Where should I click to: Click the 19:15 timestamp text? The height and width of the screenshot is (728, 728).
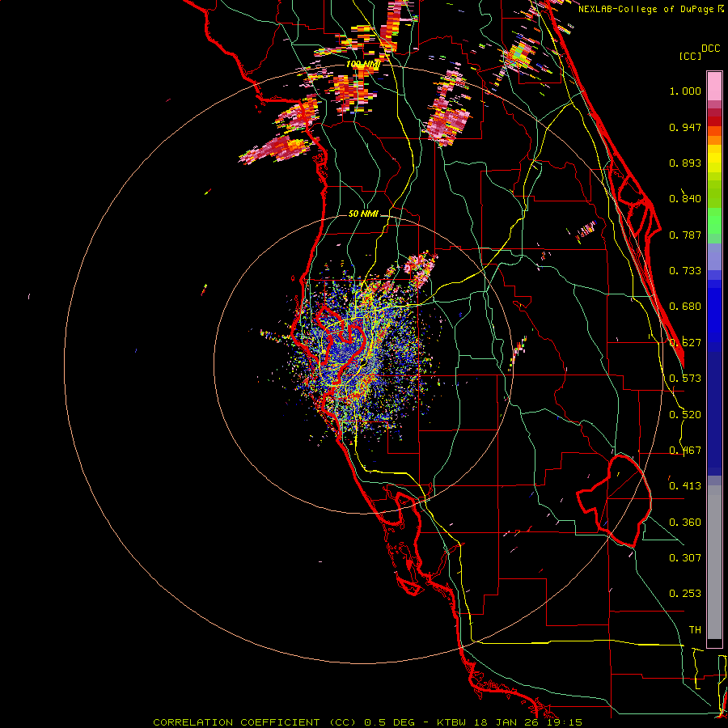click(x=565, y=722)
